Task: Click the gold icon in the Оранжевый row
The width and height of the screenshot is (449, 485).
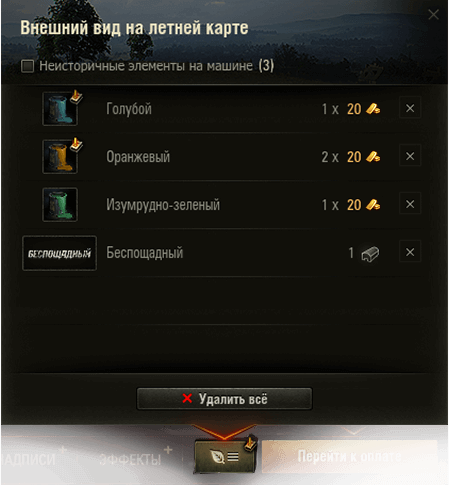Action: coord(373,157)
